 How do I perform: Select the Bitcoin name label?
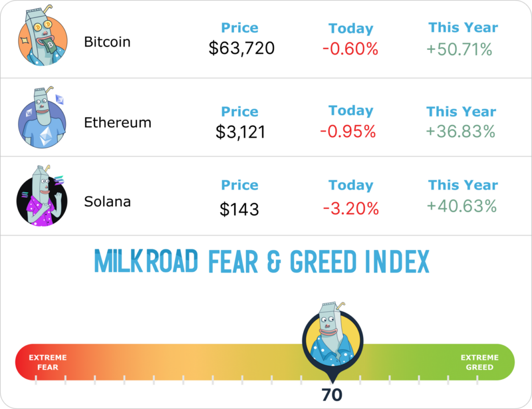(107, 42)
